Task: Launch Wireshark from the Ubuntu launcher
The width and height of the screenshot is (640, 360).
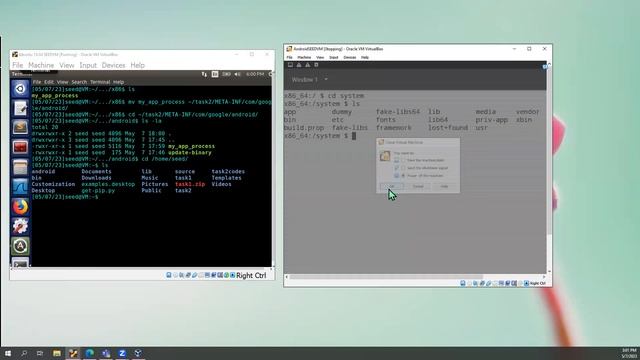Action: click(20, 187)
